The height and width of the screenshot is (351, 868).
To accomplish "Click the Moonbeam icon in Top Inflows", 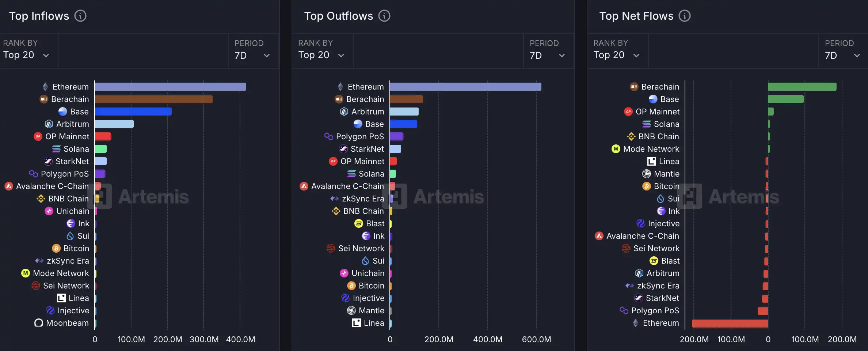I will point(39,323).
